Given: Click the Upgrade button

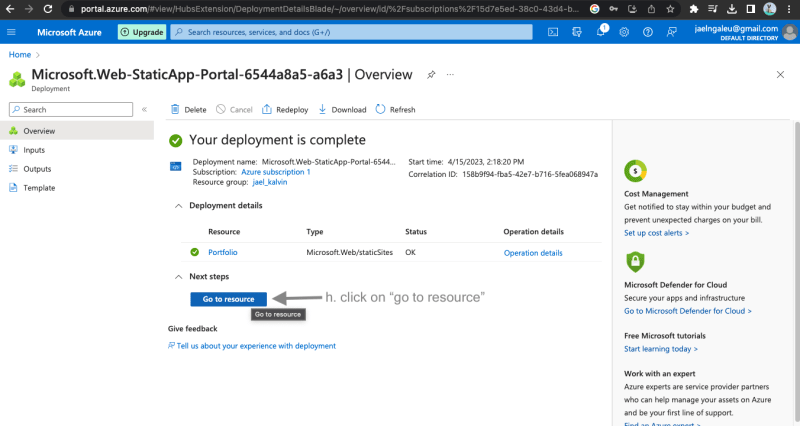Looking at the screenshot, I should click(x=142, y=32).
